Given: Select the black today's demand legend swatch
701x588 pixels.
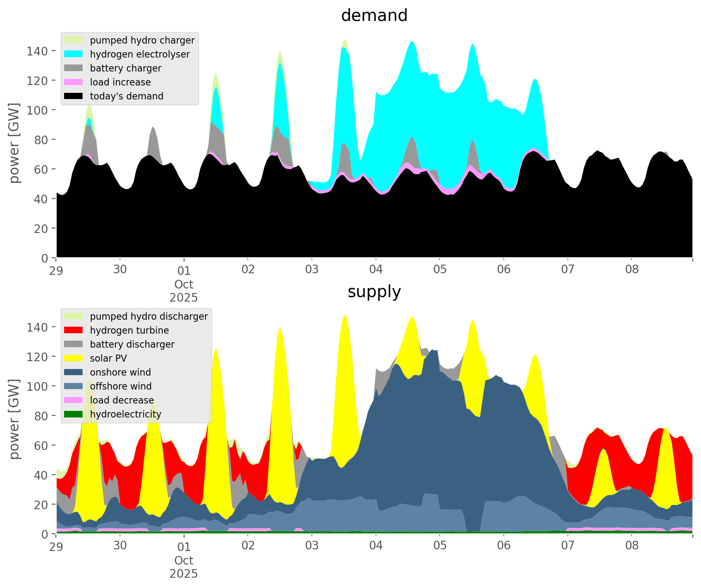Looking at the screenshot, I should [x=74, y=96].
